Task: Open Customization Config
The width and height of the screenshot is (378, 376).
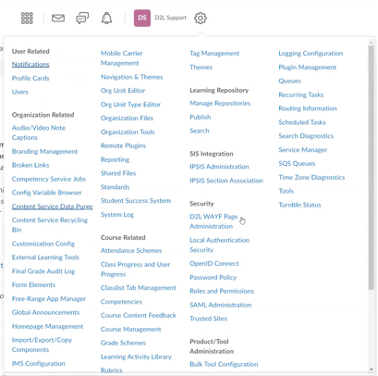Action: point(43,244)
